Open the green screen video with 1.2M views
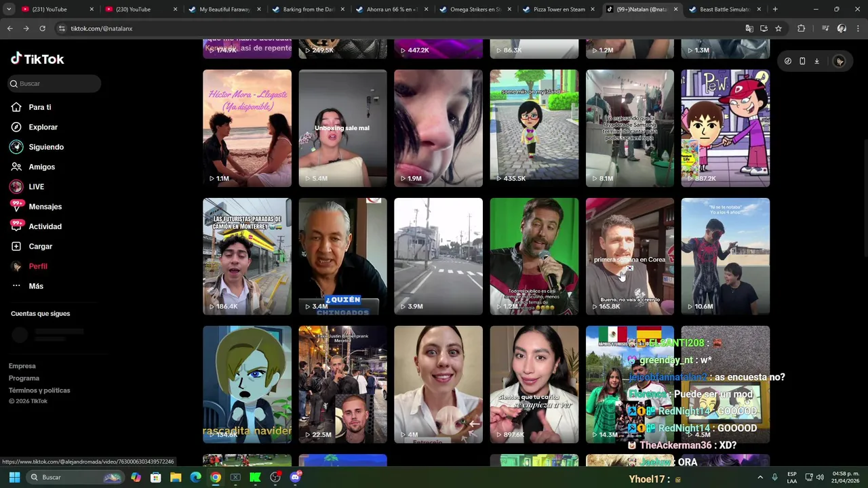The height and width of the screenshot is (488, 868). [x=534, y=256]
